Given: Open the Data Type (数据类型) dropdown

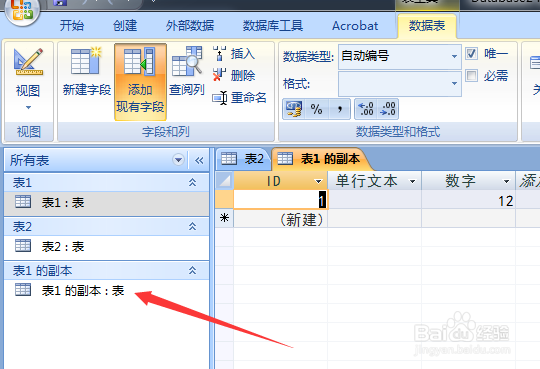Looking at the screenshot, I should 454,57.
